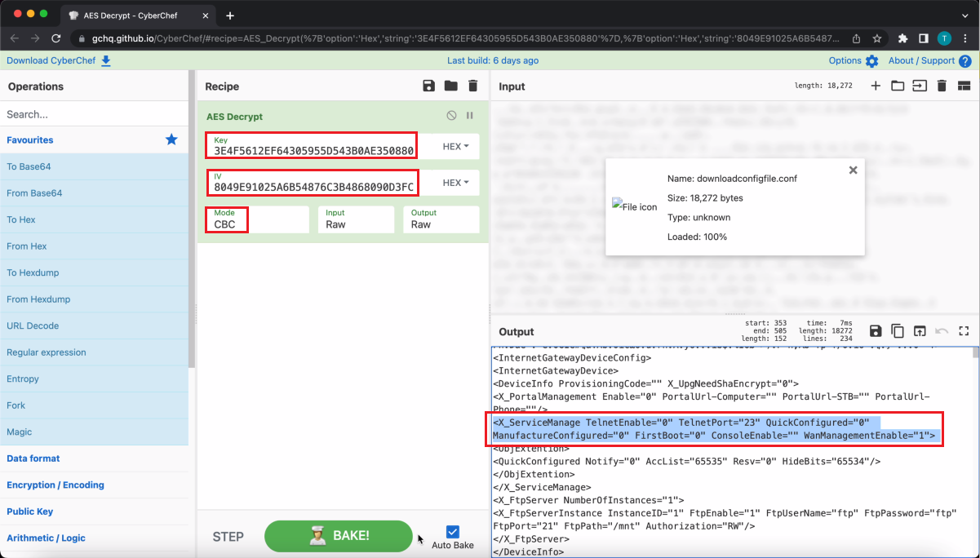
Task: Select the Entropy operation
Action: (x=94, y=379)
